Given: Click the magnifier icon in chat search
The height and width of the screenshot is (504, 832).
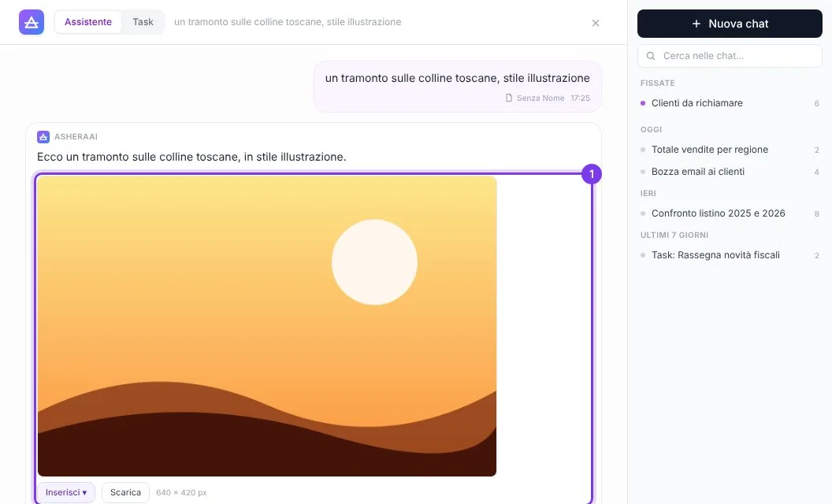Looking at the screenshot, I should 651,56.
